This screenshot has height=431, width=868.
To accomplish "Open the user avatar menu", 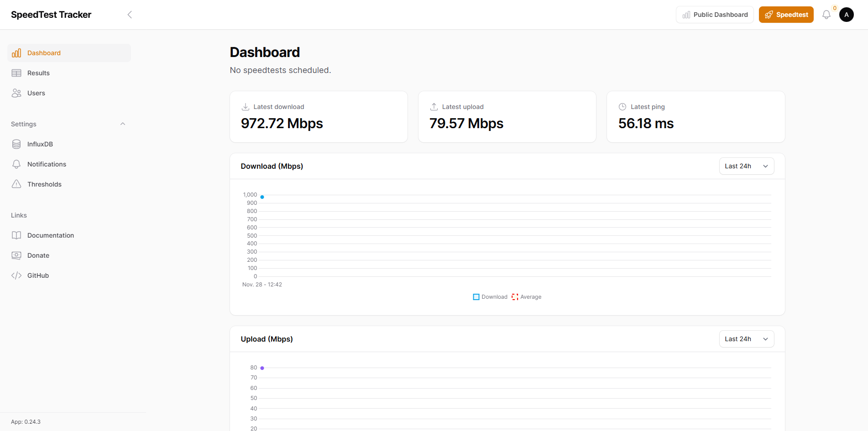I will [x=846, y=14].
